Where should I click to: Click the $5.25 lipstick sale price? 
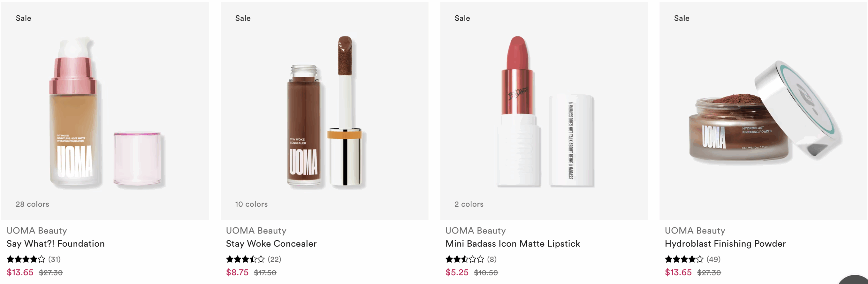coord(457,272)
